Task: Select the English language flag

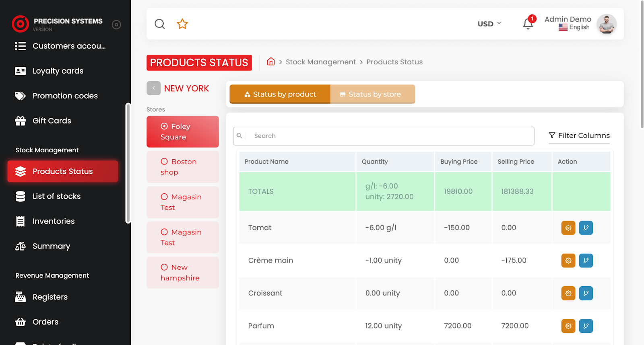Action: pyautogui.click(x=563, y=27)
